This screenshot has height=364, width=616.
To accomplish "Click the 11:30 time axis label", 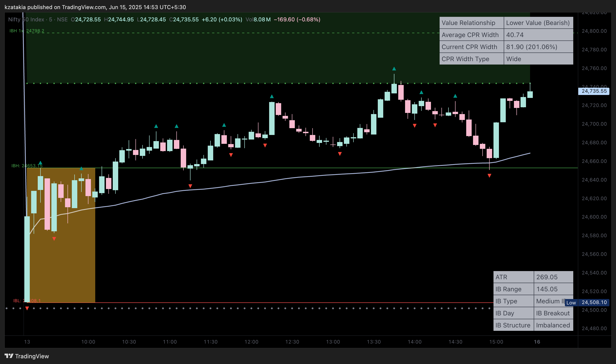I will pyautogui.click(x=210, y=342).
